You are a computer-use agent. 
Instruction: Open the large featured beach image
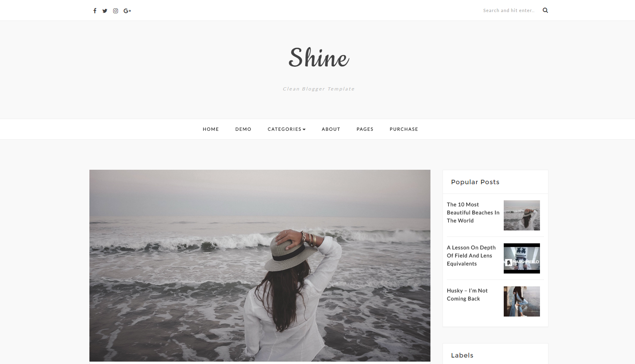pyautogui.click(x=260, y=265)
